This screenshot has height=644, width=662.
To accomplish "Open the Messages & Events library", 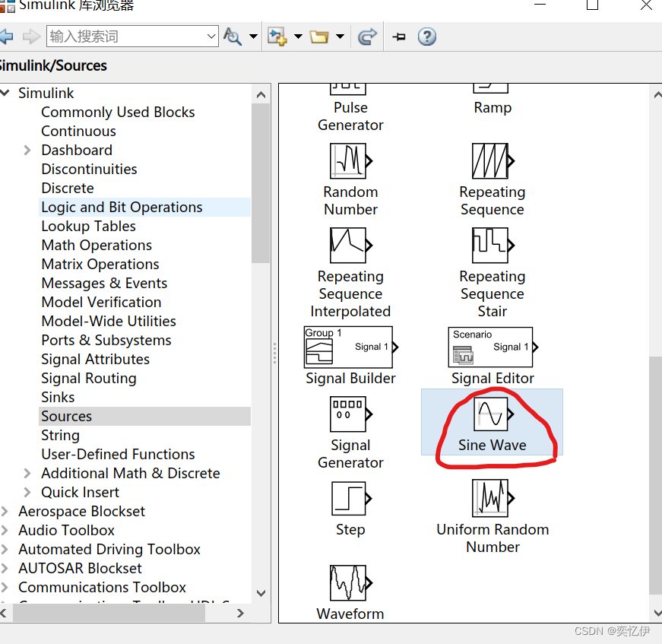I will tap(104, 283).
